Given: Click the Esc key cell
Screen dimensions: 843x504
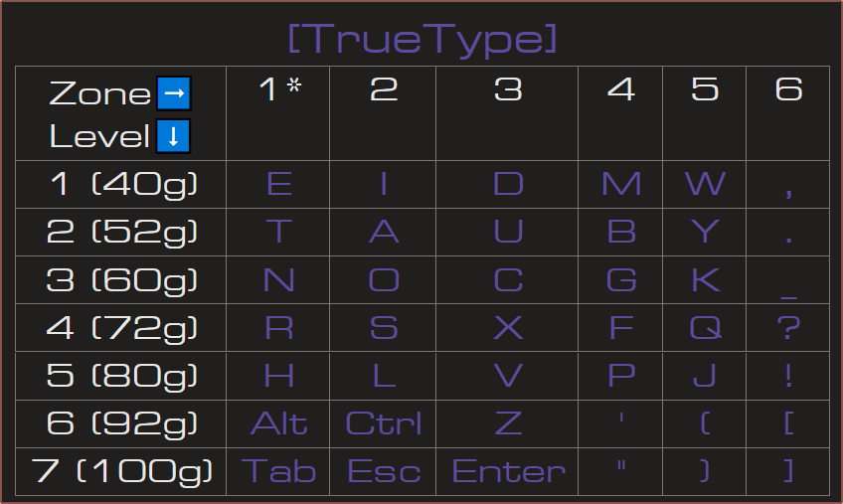Looking at the screenshot, I should (x=383, y=472).
